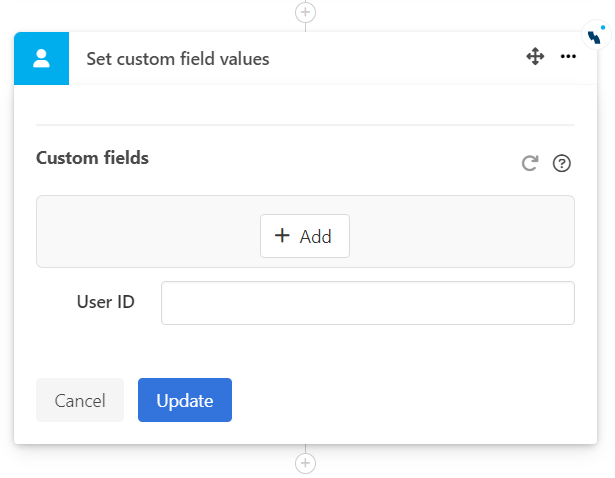Image resolution: width=615 pixels, height=478 pixels.
Task: Click blank header space before move icon
Action: click(x=400, y=58)
